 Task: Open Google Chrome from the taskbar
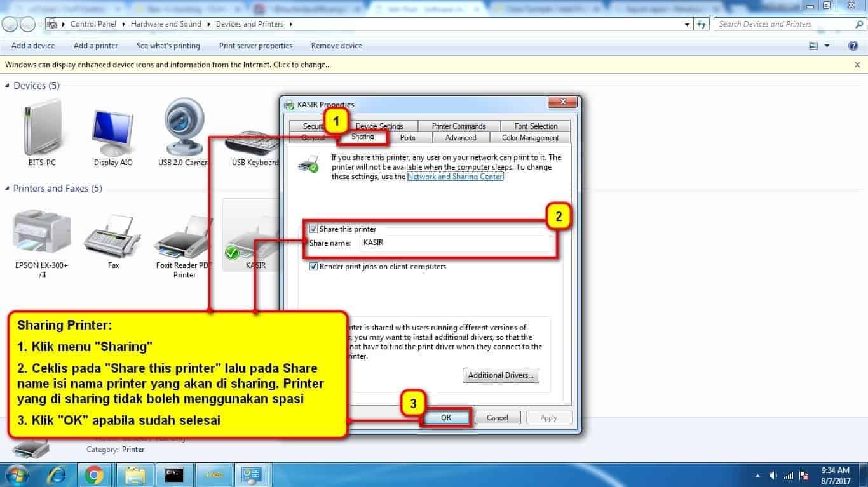click(94, 474)
